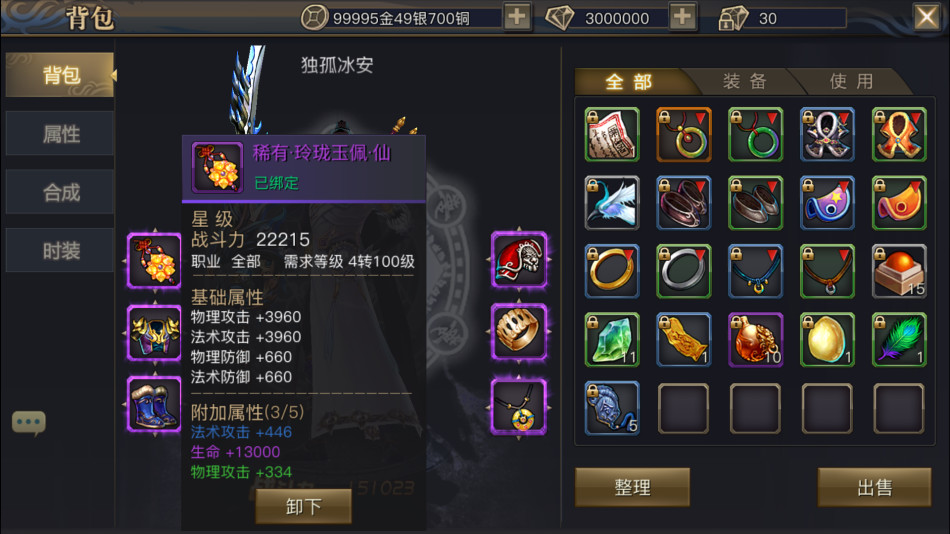Open the 时装 side menu
Image resolution: width=950 pixels, height=534 pixels.
pyautogui.click(x=60, y=250)
